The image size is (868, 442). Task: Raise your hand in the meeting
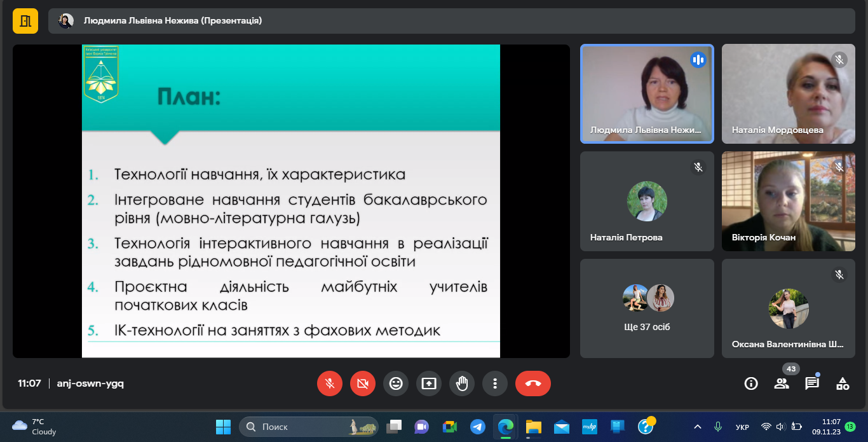pyautogui.click(x=462, y=383)
